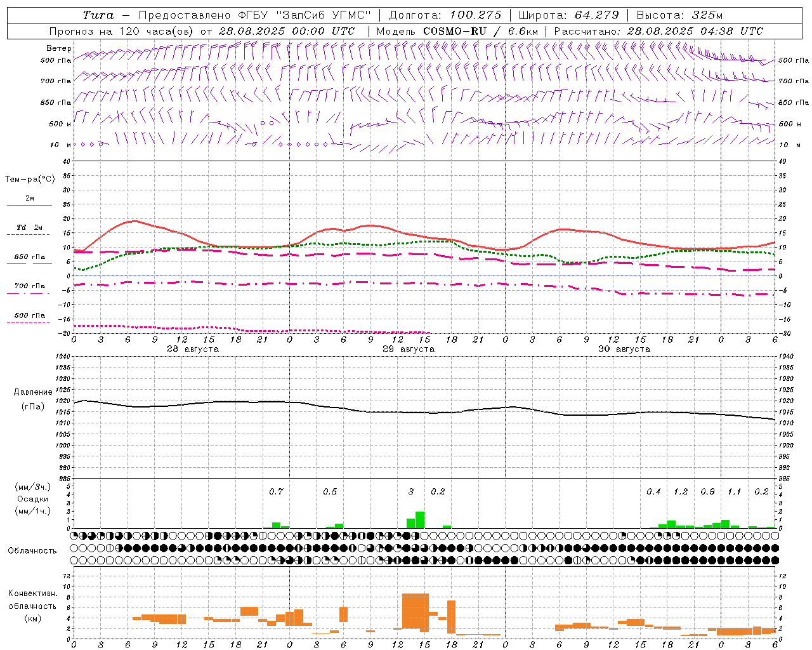Click the "29 августа" date label

[x=409, y=349]
